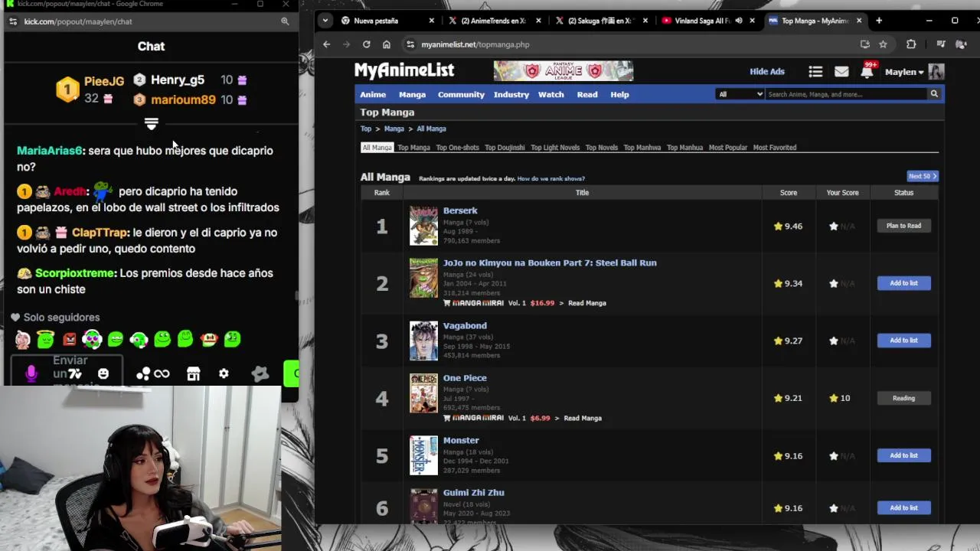
Task: Insert the green halo angel emote
Action: pos(45,339)
